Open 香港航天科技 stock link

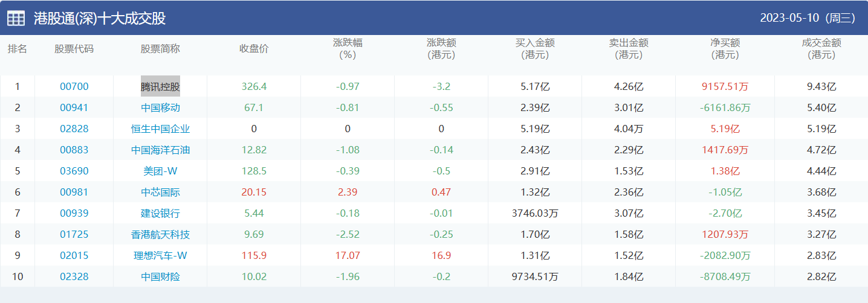pos(160,234)
